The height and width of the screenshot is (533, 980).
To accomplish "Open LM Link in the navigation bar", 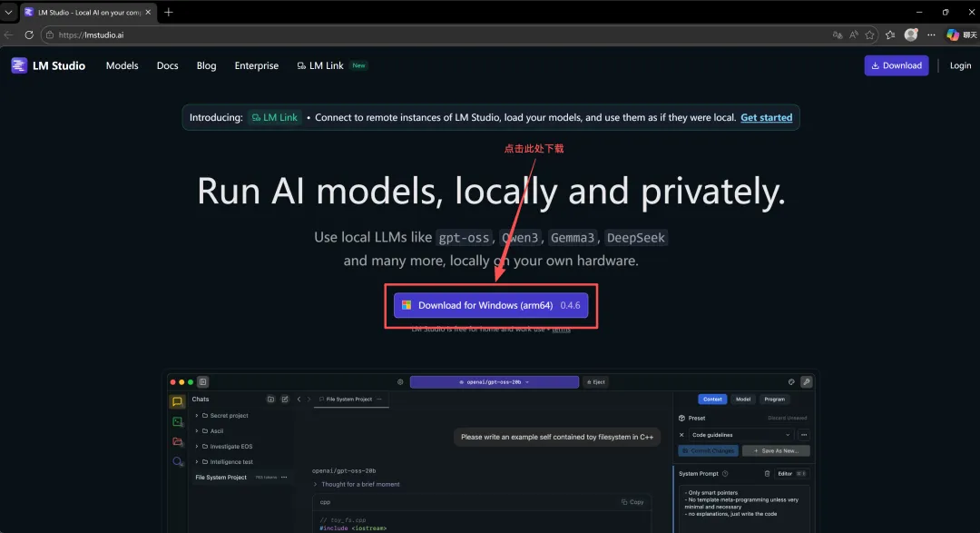I will click(x=320, y=65).
